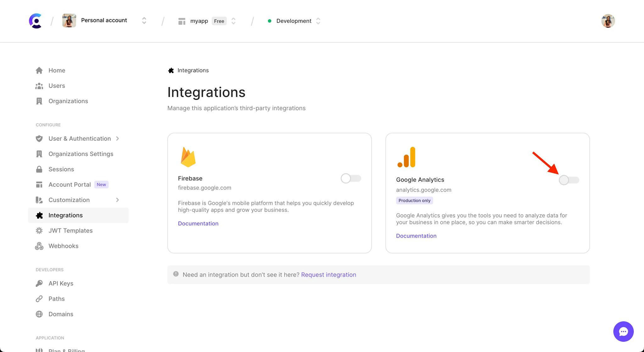This screenshot has width=644, height=352.
Task: Select the Plan & Billing menu item
Action: point(68,350)
